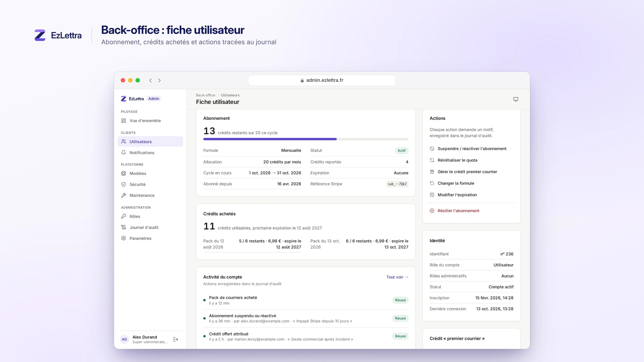This screenshot has width=644, height=362.
Task: Click the gift icon next to Gérer le crédit
Action: 432,172
